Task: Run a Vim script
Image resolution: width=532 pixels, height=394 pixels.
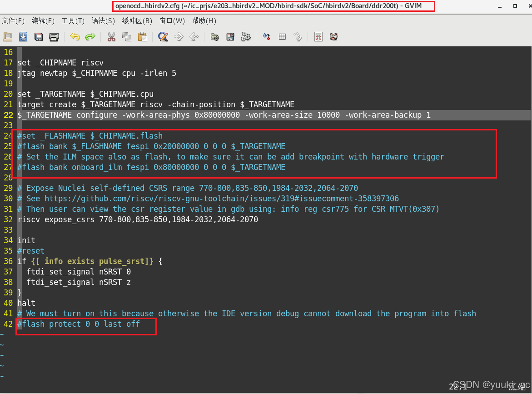Action: pyautogui.click(x=246, y=37)
